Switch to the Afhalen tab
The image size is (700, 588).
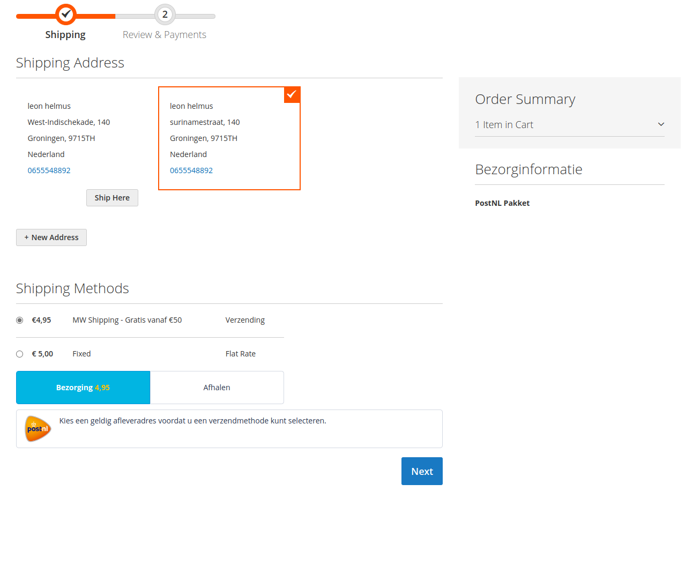click(x=217, y=387)
